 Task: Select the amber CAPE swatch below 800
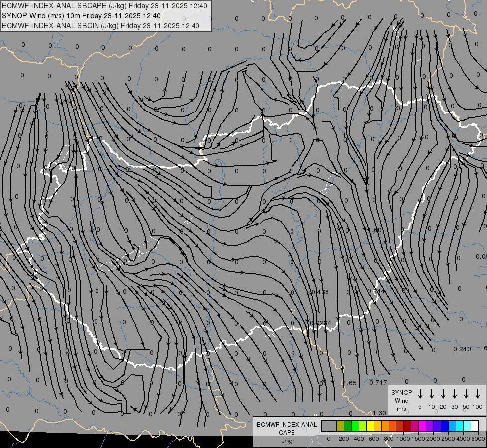point(378,426)
